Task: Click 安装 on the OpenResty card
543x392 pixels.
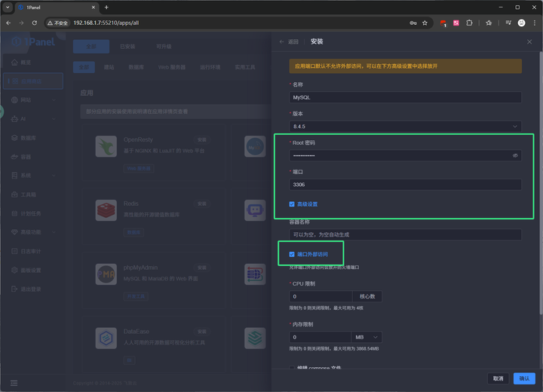Action: (202, 140)
